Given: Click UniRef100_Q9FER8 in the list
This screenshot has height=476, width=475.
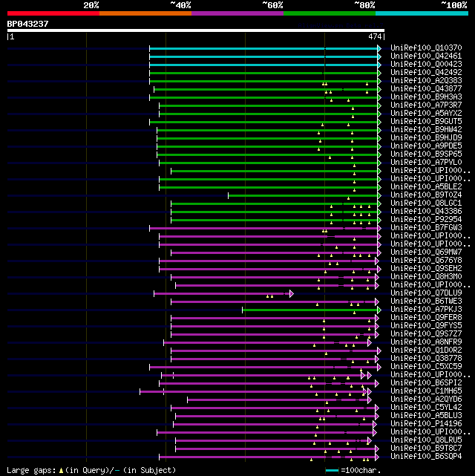Looking at the screenshot, I should pyautogui.click(x=426, y=318).
